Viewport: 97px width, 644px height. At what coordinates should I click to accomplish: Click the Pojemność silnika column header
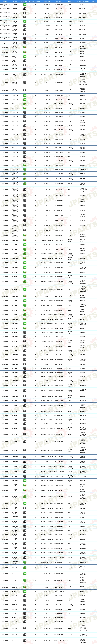click(35, 1)
